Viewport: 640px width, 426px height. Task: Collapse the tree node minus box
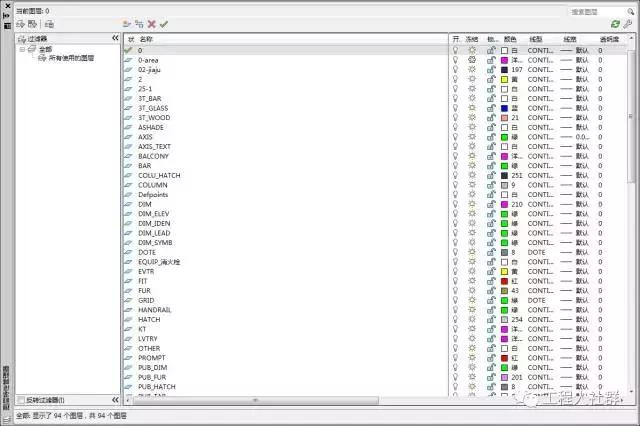pyautogui.click(x=22, y=49)
